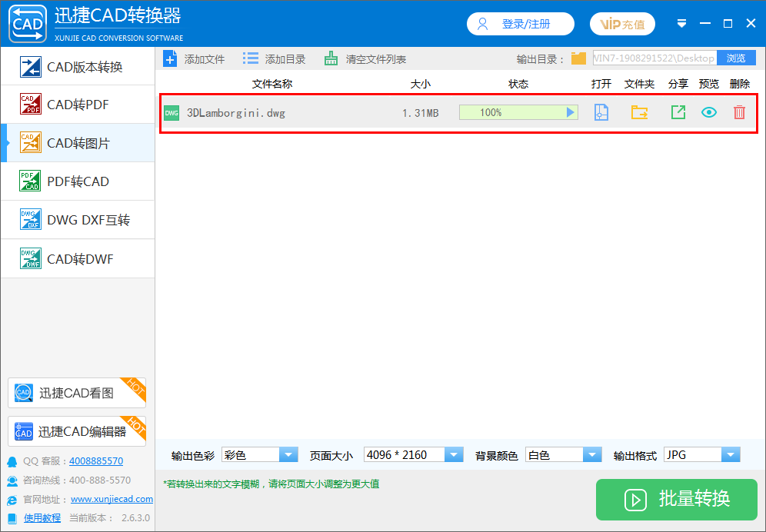
Task: Click the QQ penguin icon
Action: coord(12,461)
